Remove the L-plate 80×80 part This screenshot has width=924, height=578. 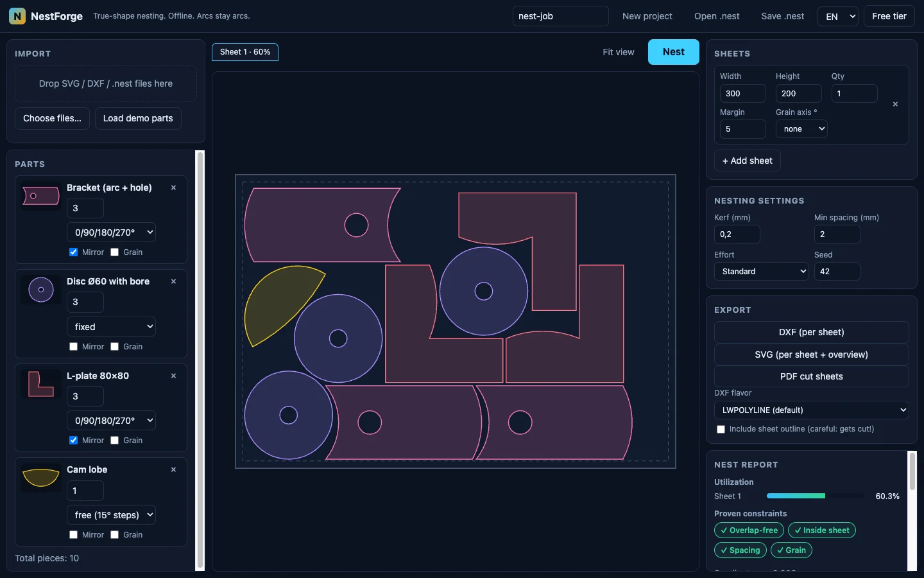173,376
